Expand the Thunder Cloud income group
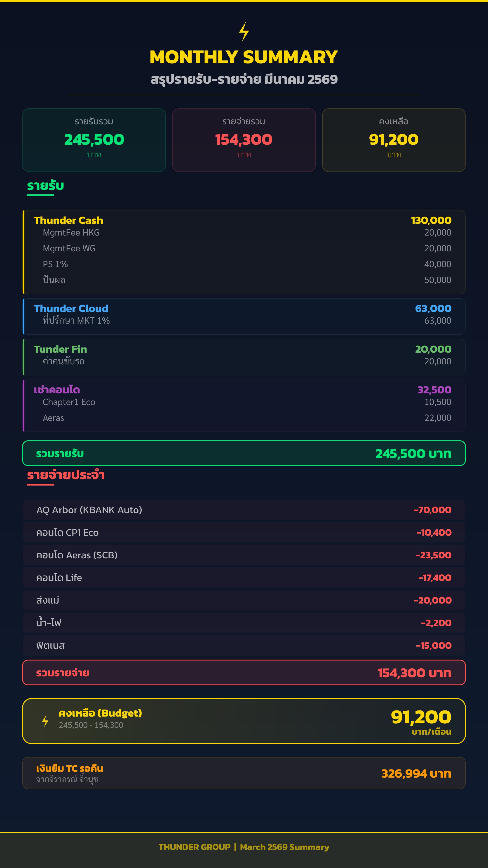Screen dimensions: 488x868 point(244,316)
